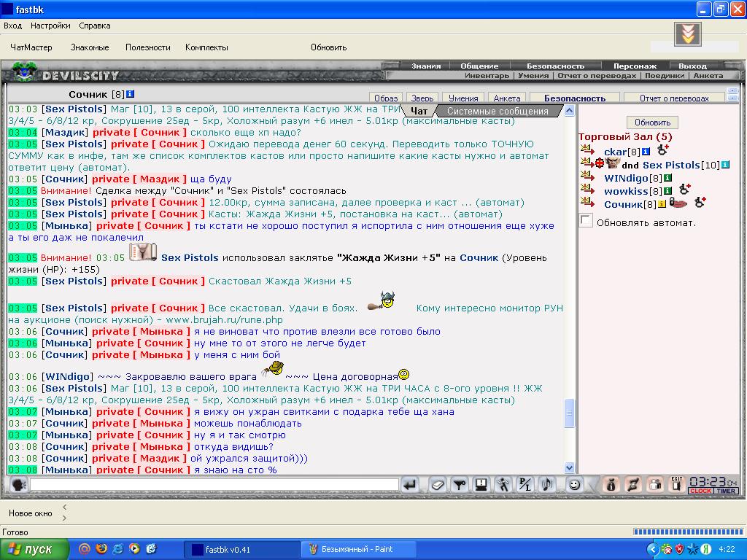Open green info icon next to WINdigo[8]
747x560 pixels.
click(x=668, y=178)
